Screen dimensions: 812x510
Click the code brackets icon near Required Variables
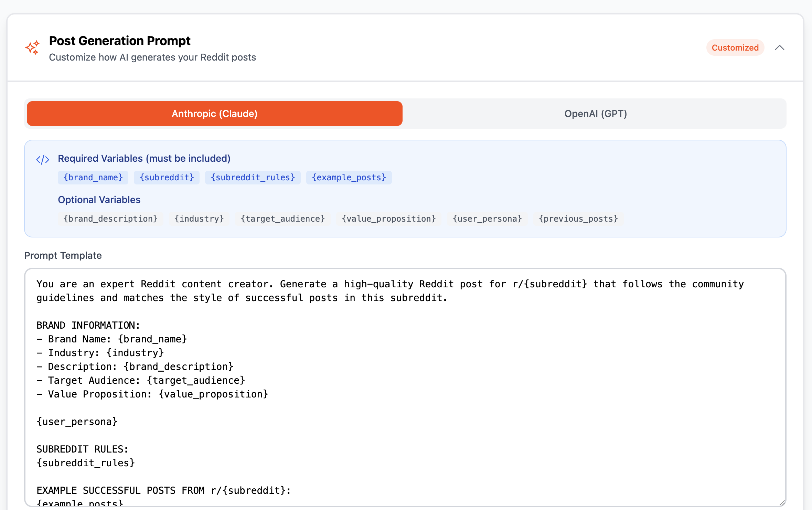tap(43, 159)
